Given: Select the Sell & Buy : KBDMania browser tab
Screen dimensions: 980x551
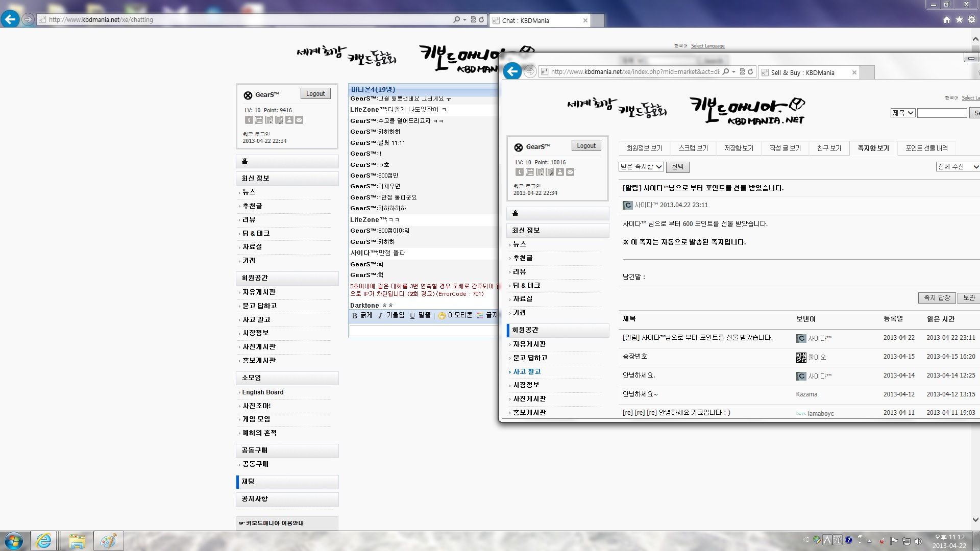Looking at the screenshot, I should point(809,72).
